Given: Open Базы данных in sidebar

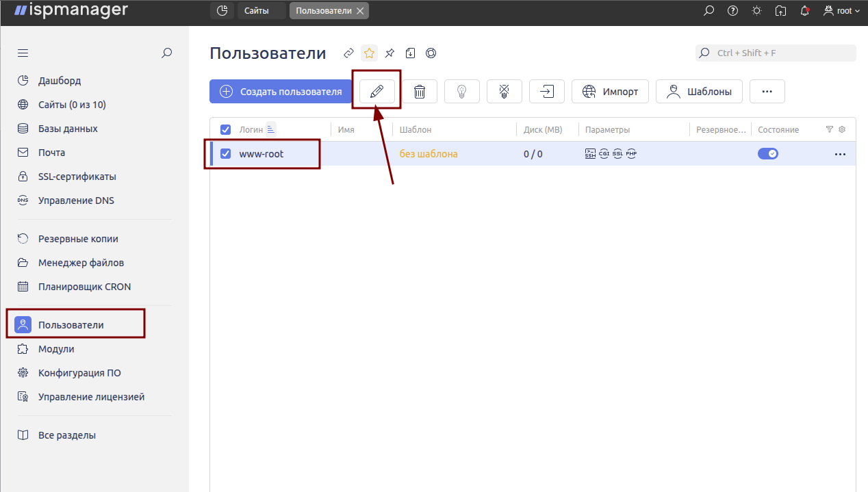Looking at the screenshot, I should (x=68, y=129).
